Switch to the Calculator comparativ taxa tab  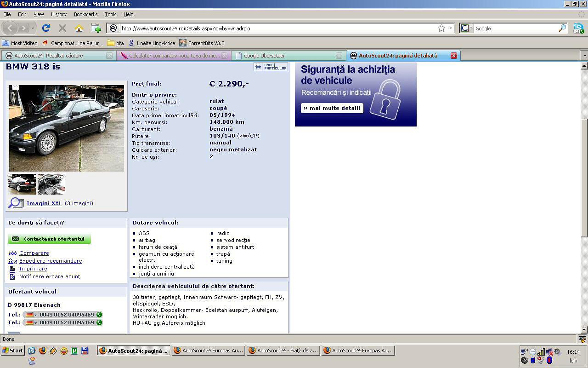tap(173, 56)
